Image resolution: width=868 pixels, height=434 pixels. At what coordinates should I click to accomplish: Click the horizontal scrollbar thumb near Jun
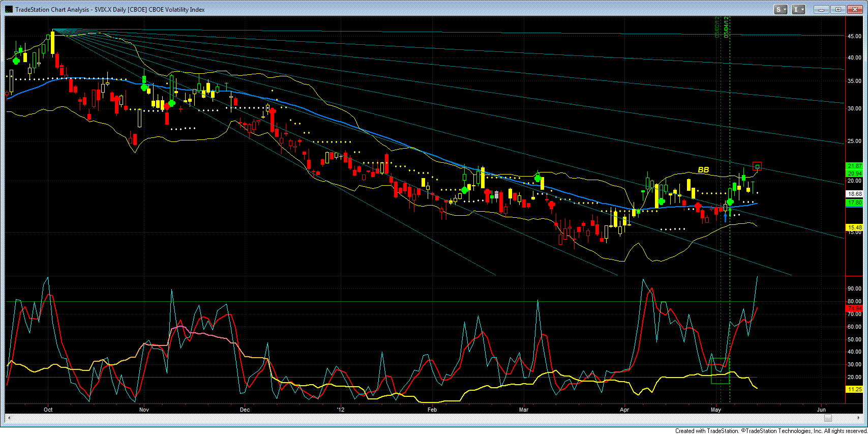(x=828, y=418)
